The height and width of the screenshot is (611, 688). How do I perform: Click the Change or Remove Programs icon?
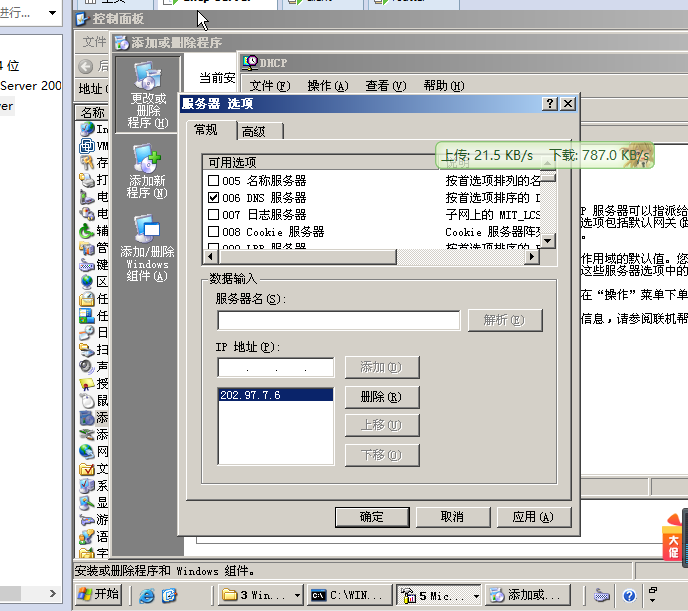(147, 75)
